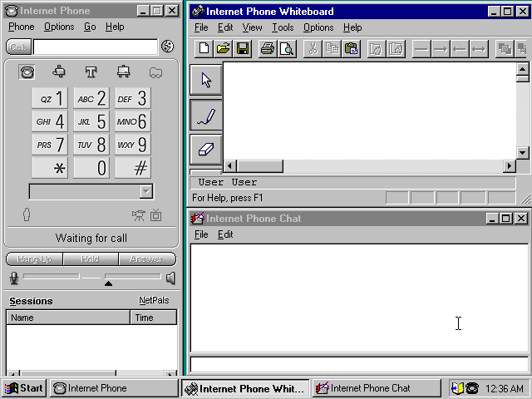Click Whiteboard horizontal scrollbar left arrow
The width and height of the screenshot is (532, 399).
pyautogui.click(x=229, y=166)
